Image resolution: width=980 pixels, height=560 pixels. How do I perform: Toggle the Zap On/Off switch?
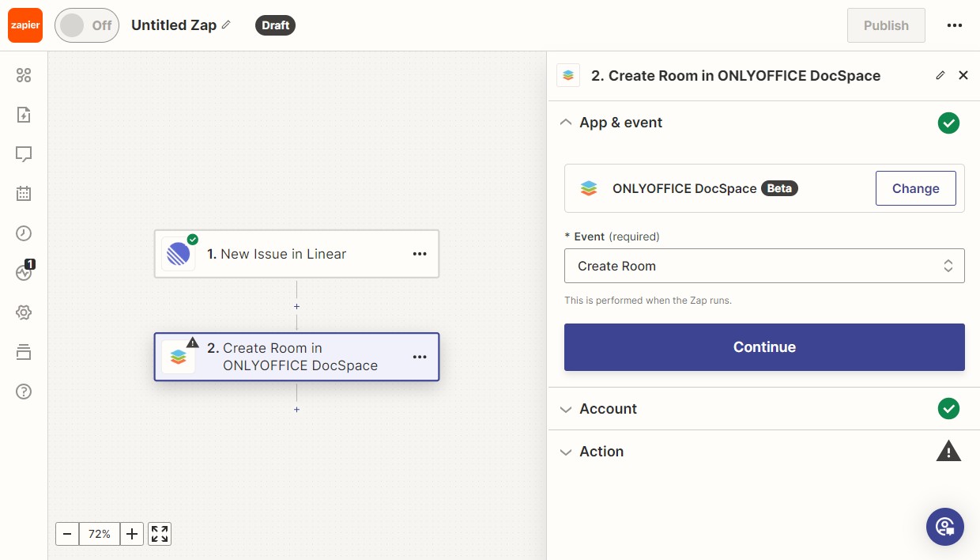tap(86, 25)
